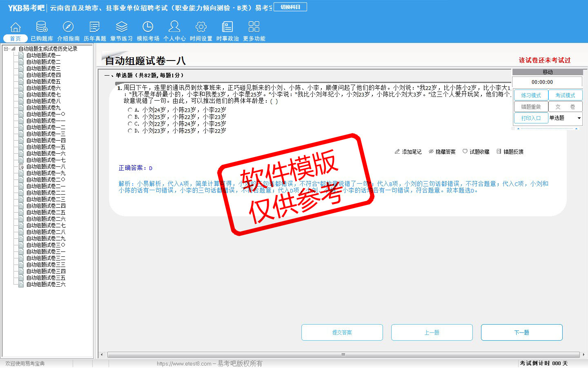Click the 下一题 button

point(521,332)
